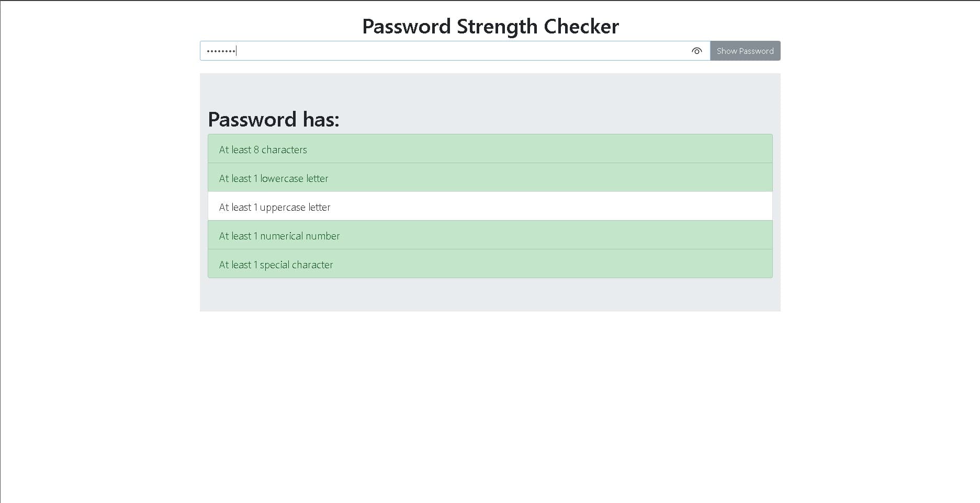Click the word "Checker" in the page title
980x503 pixels.
581,27
